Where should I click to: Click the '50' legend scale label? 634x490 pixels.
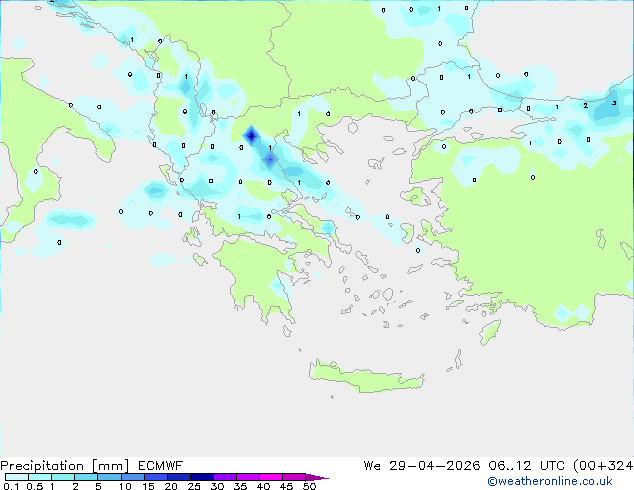point(309,486)
